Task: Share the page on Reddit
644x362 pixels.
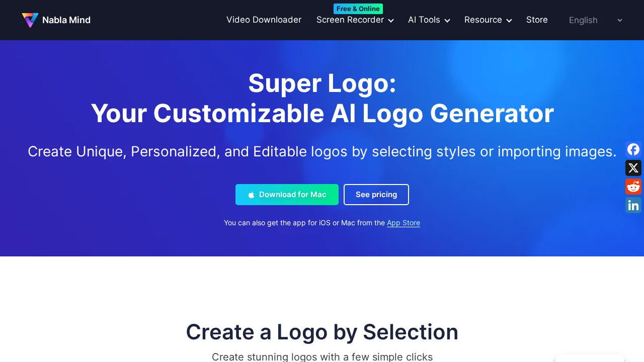Action: (x=633, y=187)
